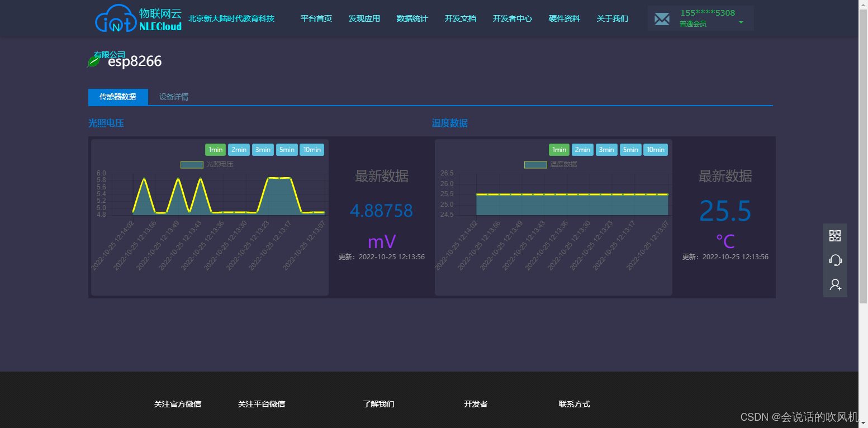Viewport: 868px width, 428px height.
Task: Click the 普通会员 membership label
Action: pyautogui.click(x=693, y=23)
